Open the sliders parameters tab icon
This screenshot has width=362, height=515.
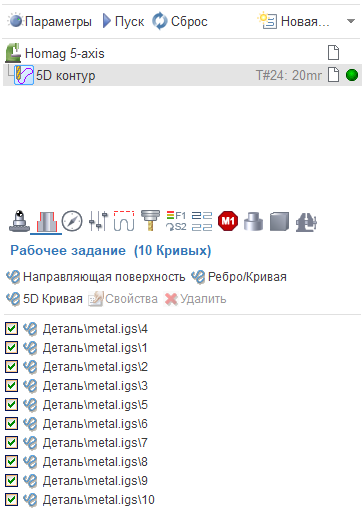[x=98, y=221]
